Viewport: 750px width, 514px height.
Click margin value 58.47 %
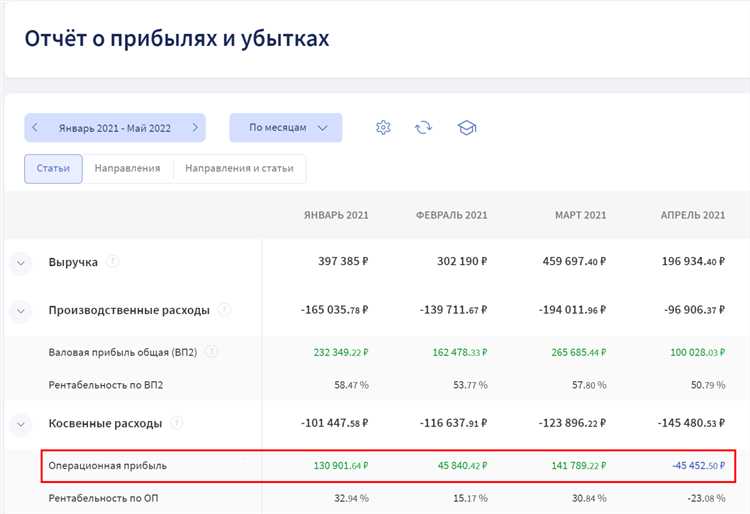coord(352,385)
